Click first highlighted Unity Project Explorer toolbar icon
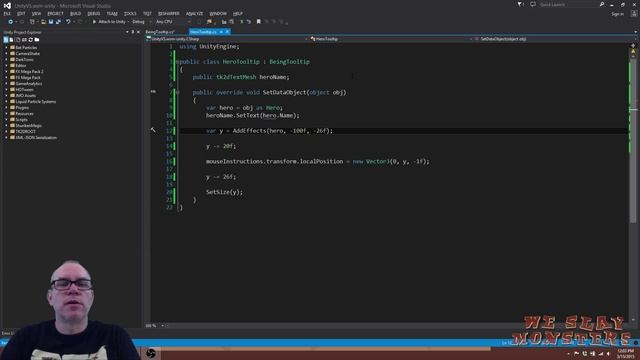 pos(6,40)
